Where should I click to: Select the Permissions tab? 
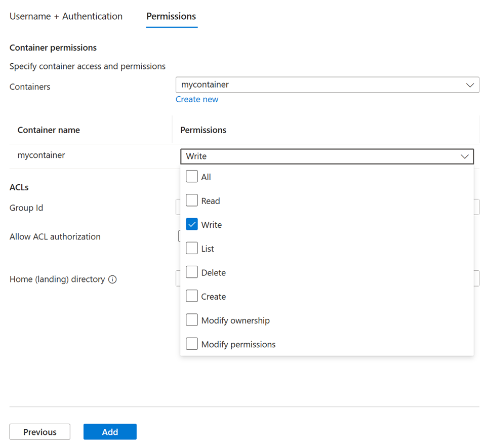click(x=171, y=16)
